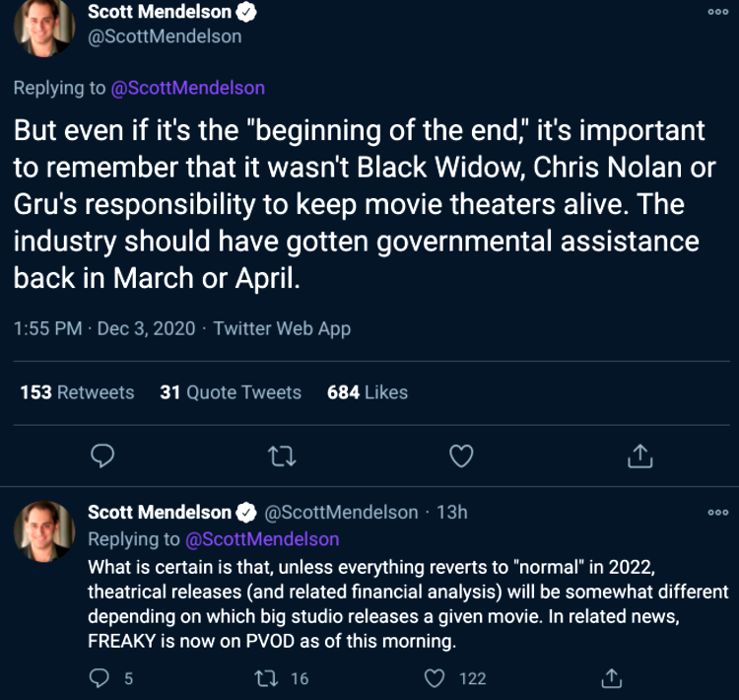Open @ScottMendelson link in top Replying to
The image size is (739, 700).
tap(187, 88)
